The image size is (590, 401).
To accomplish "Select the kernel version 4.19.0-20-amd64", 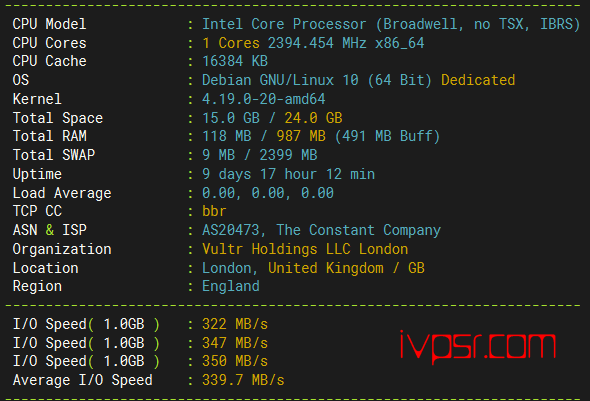I will point(264,99).
